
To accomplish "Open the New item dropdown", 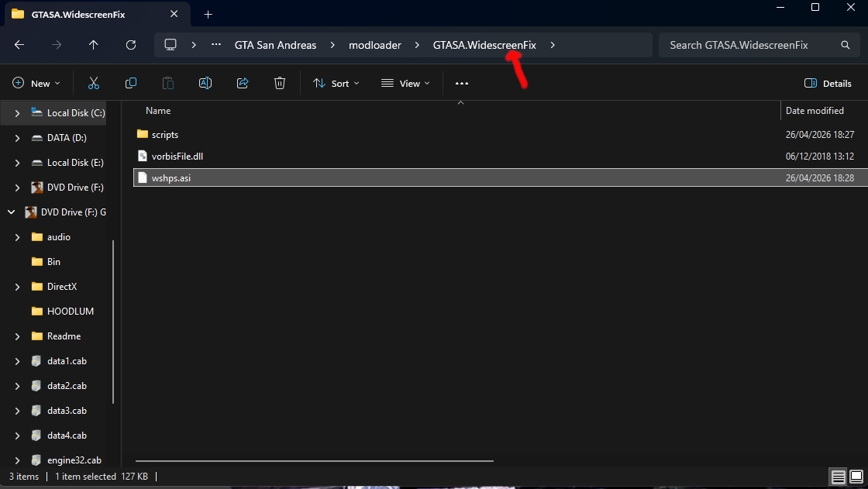I will click(x=36, y=83).
